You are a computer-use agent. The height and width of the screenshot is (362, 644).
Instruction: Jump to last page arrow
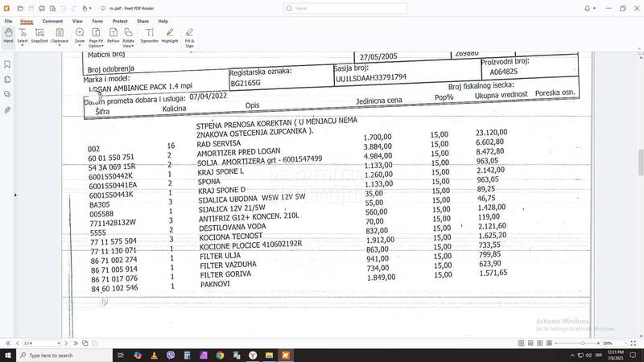[x=76, y=343]
